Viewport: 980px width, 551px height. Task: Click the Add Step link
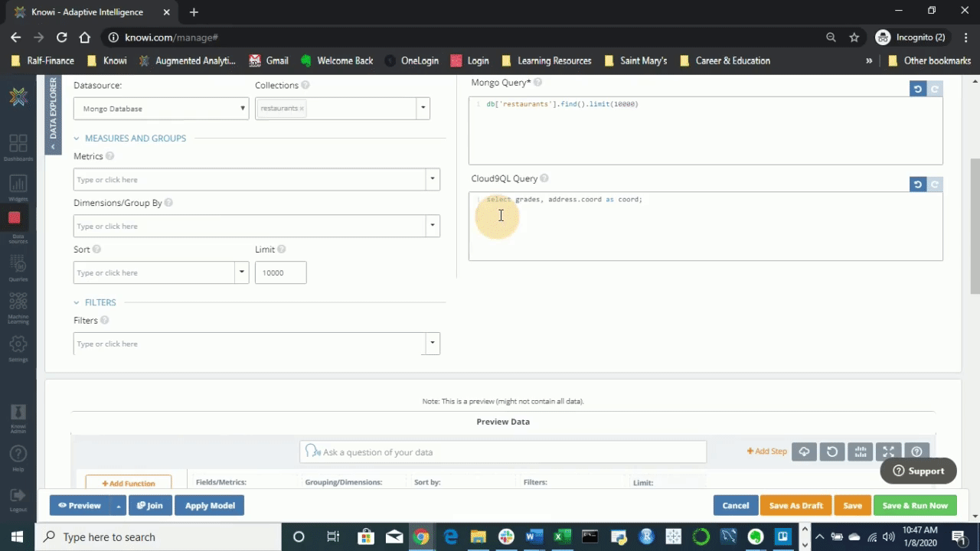point(767,452)
